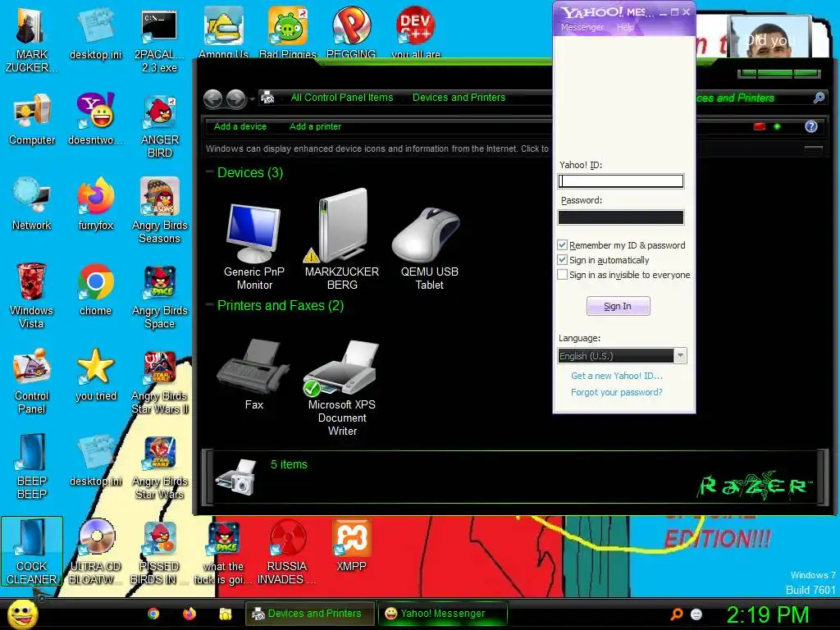Go to All Control Panel Items breadcrumb
The width and height of the screenshot is (840, 630).
[342, 98]
